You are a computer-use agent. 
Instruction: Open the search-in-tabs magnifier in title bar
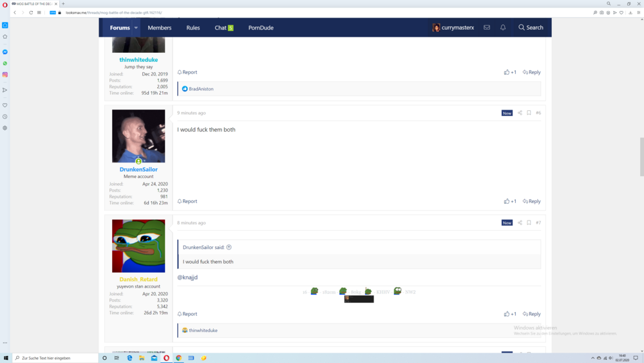(x=609, y=4)
